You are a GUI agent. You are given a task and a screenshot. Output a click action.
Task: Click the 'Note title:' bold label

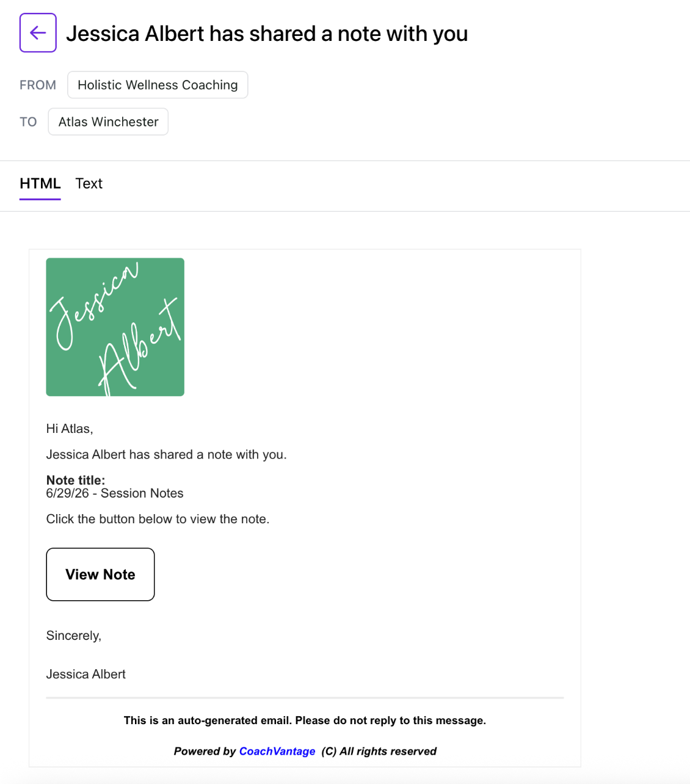[x=76, y=480]
